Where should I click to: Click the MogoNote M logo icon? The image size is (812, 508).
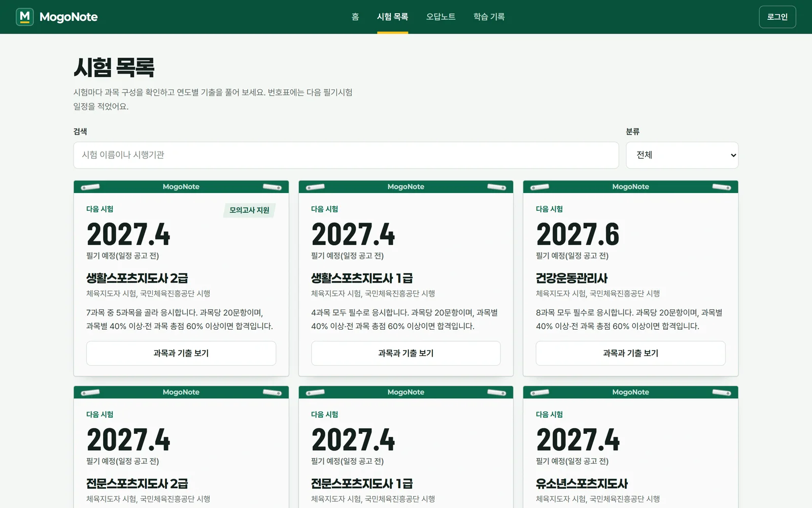pos(25,17)
